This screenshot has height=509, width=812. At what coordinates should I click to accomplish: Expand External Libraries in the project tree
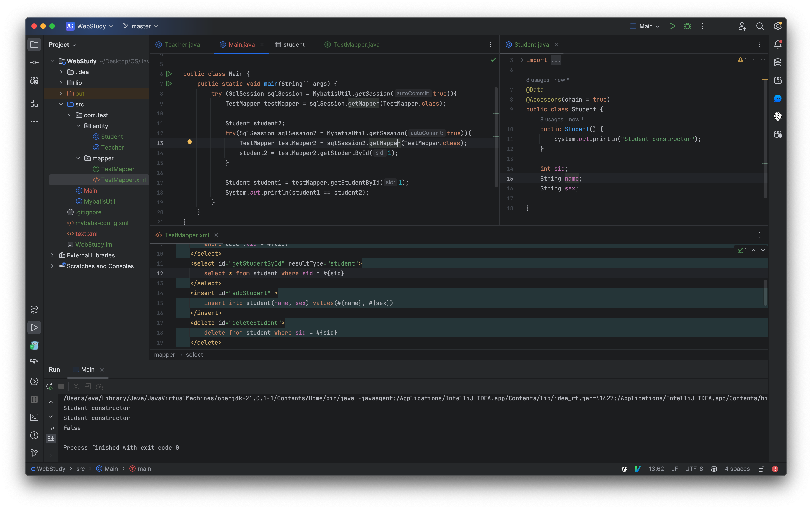pos(53,255)
